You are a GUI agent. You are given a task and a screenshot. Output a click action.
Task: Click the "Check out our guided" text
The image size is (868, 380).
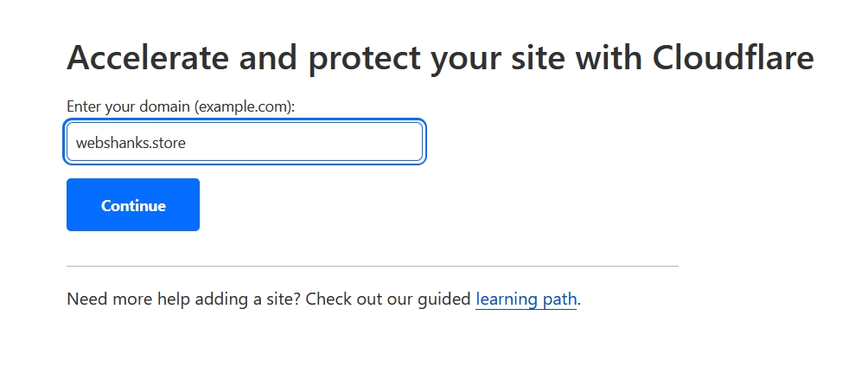point(388,299)
